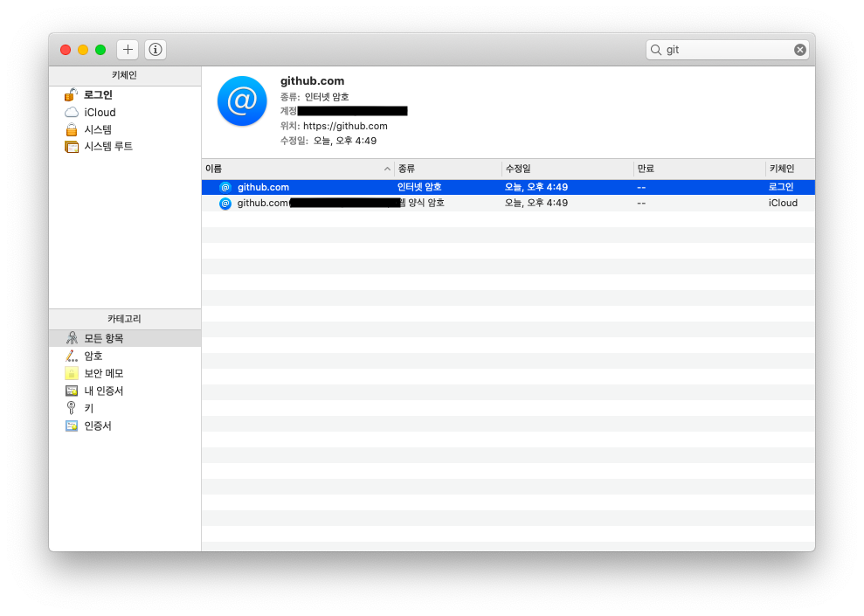This screenshot has height=616, width=864.
Task: Select the 로그인 keychain
Action: pos(125,94)
